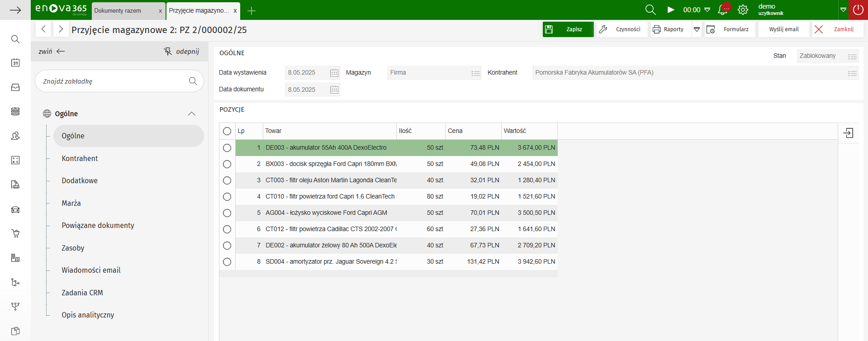Click the notification bell icon
This screenshot has width=868, height=341.
coord(723,10)
